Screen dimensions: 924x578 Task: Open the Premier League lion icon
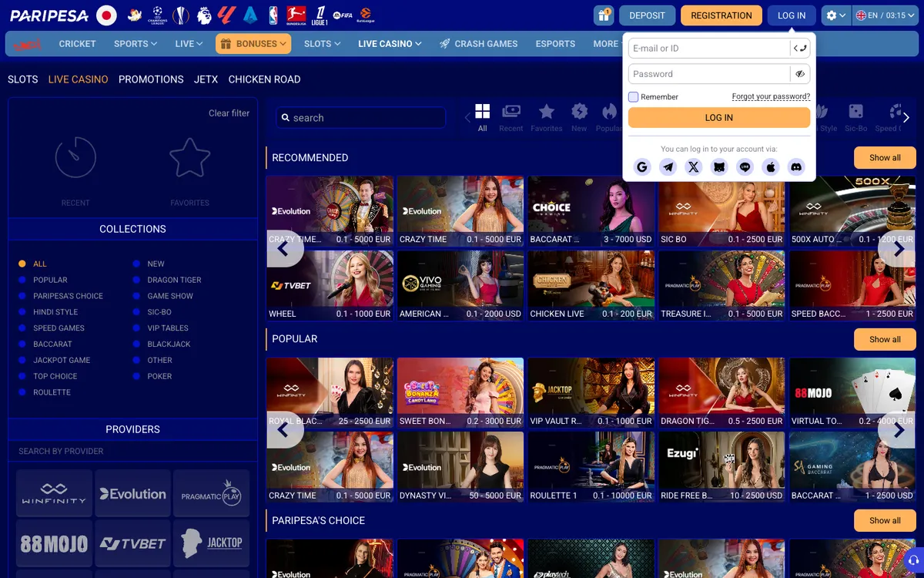tap(204, 15)
